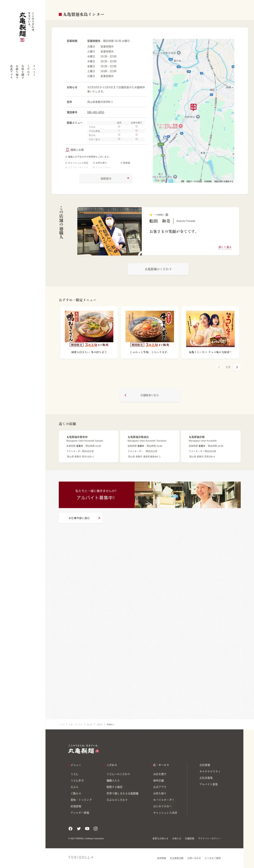
Task: Click the keyboard shortcuts icon on the map
Action: pyautogui.click(x=183, y=181)
